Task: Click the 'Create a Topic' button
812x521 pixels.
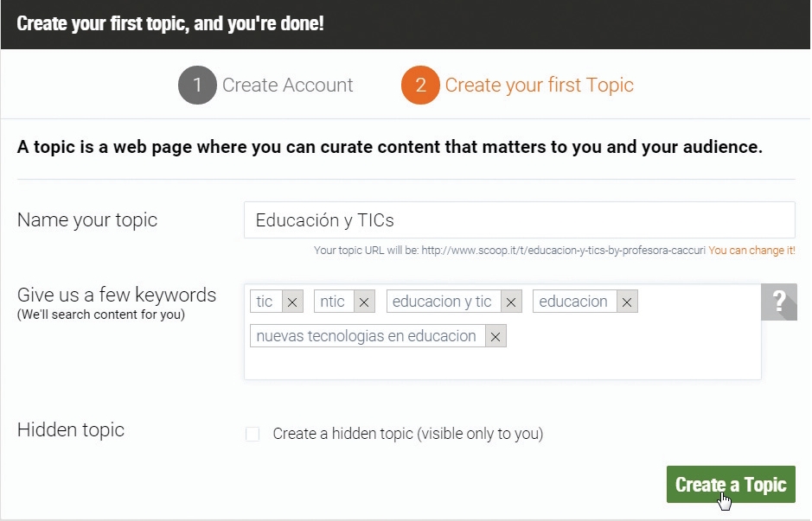Action: pyautogui.click(x=731, y=484)
